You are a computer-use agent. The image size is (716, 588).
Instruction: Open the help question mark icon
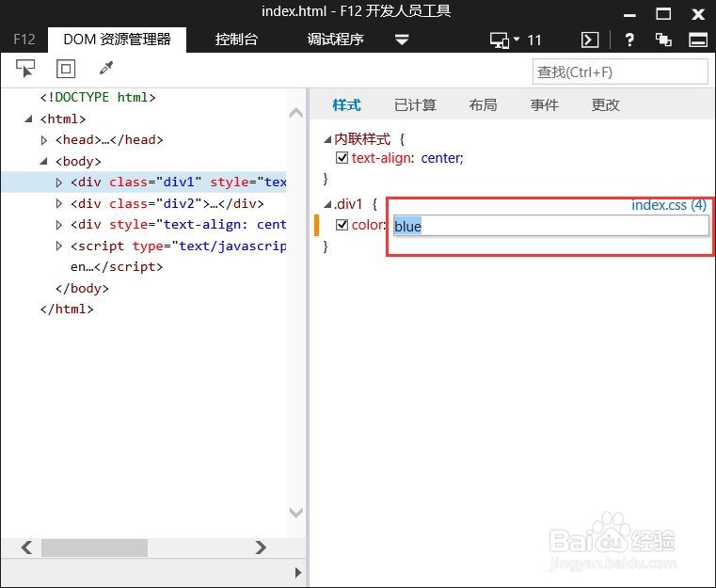[629, 40]
